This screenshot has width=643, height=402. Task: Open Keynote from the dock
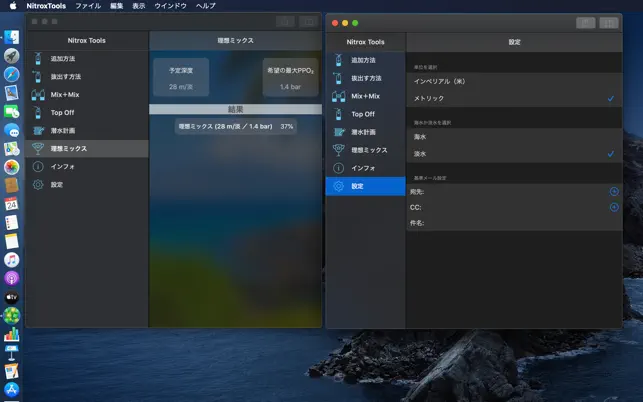[x=11, y=352]
